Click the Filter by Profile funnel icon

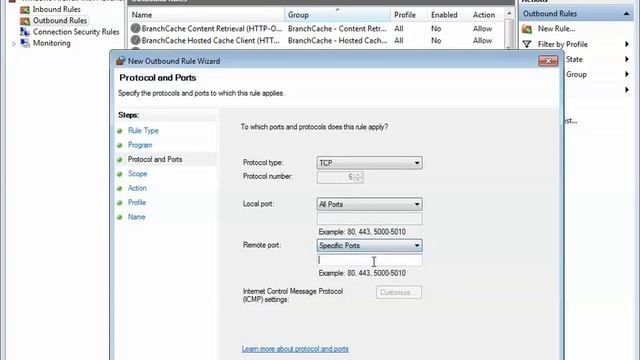point(527,44)
